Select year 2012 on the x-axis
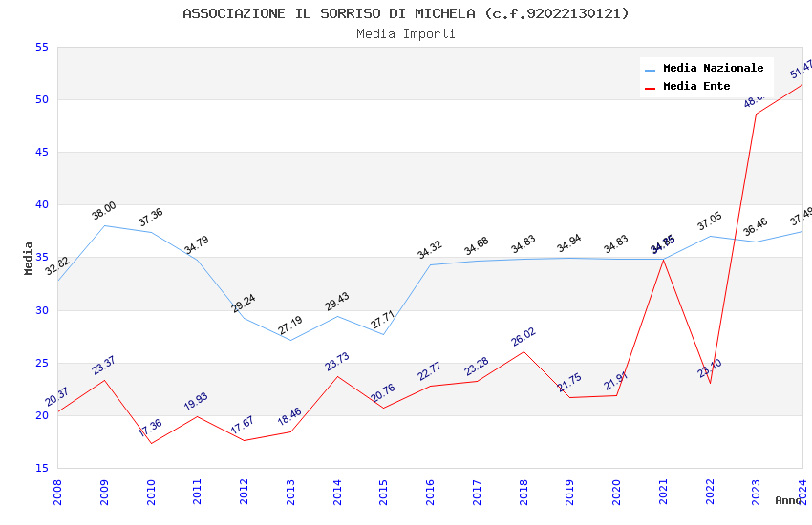Image resolution: width=812 pixels, height=525 pixels. 244,492
